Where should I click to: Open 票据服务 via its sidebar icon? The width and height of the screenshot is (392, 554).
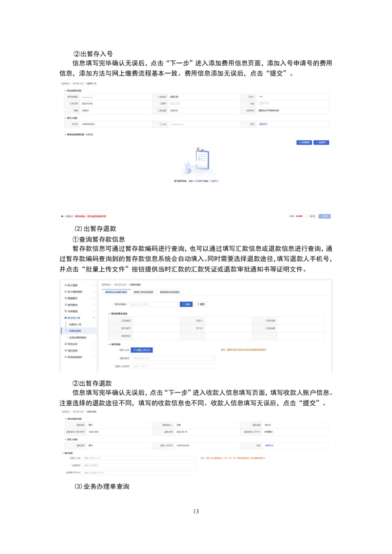click(x=66, y=299)
